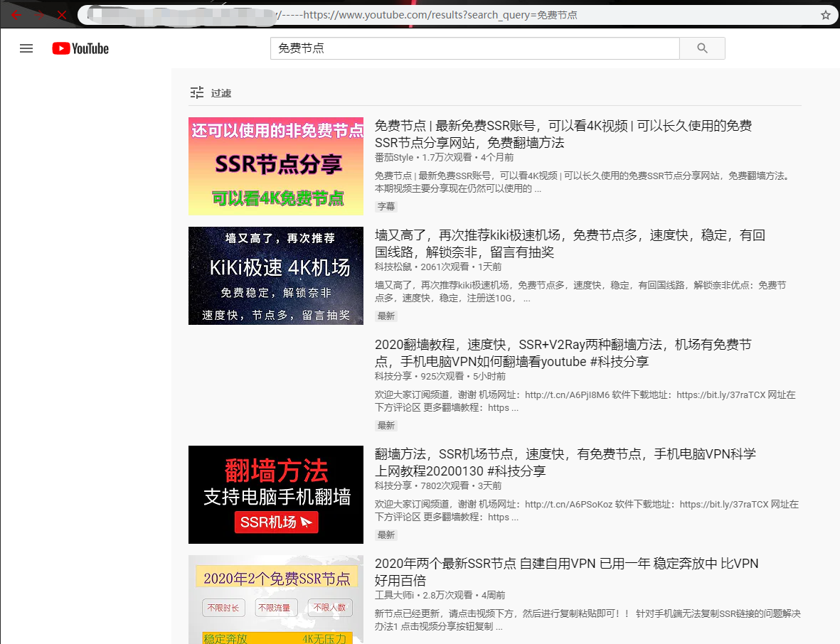Open video titled 2020翻墙教程，速度快
The width and height of the screenshot is (840, 644).
563,353
